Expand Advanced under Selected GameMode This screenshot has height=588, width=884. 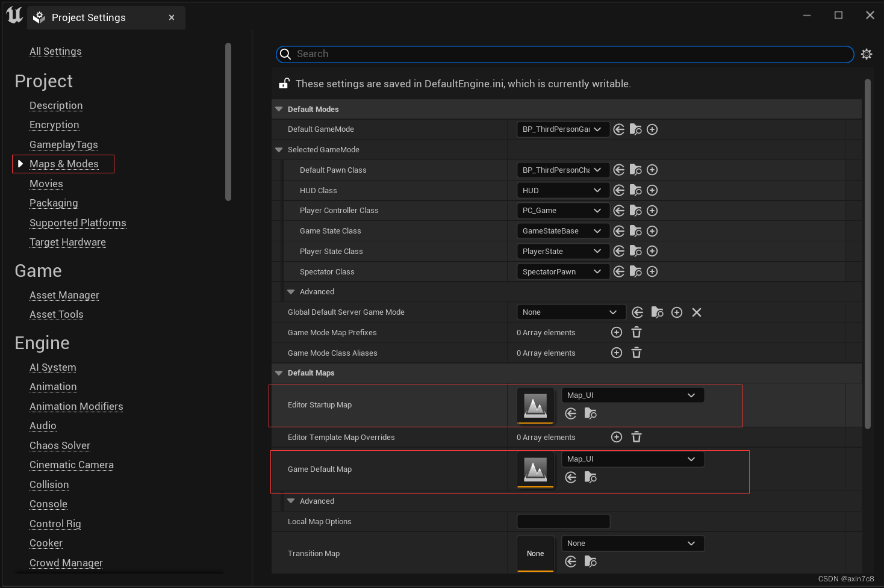pos(291,292)
